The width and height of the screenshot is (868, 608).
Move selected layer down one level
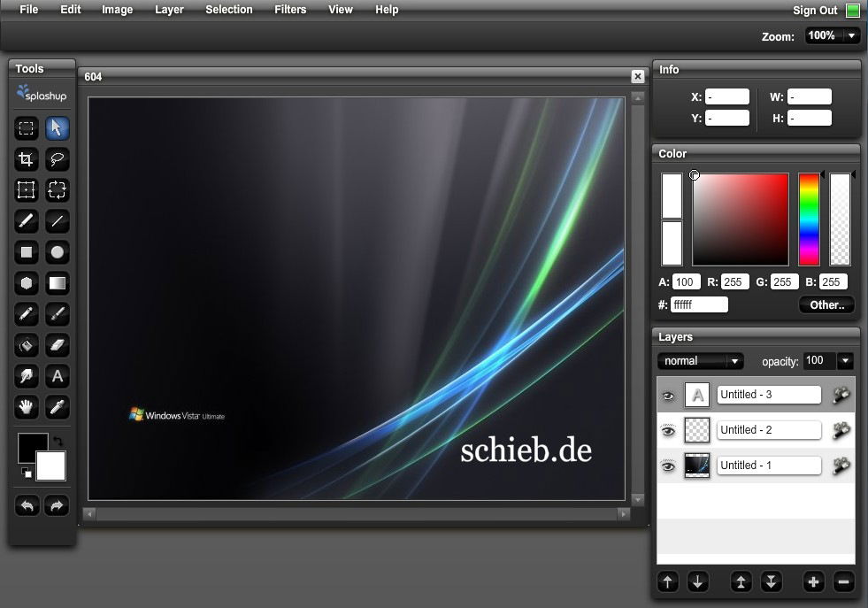pos(697,582)
